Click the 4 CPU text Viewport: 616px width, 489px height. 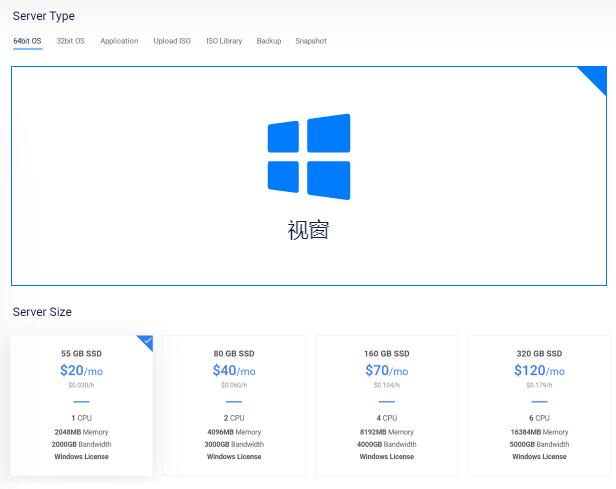pos(387,418)
